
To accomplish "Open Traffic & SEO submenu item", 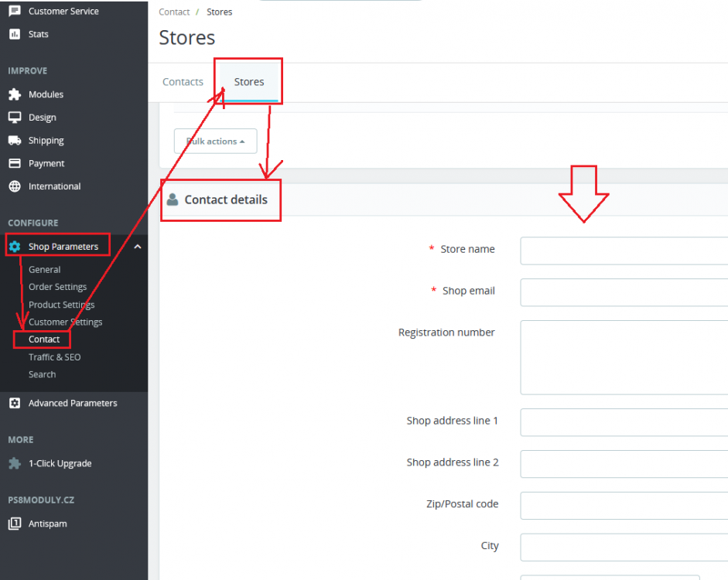I will pyautogui.click(x=54, y=357).
